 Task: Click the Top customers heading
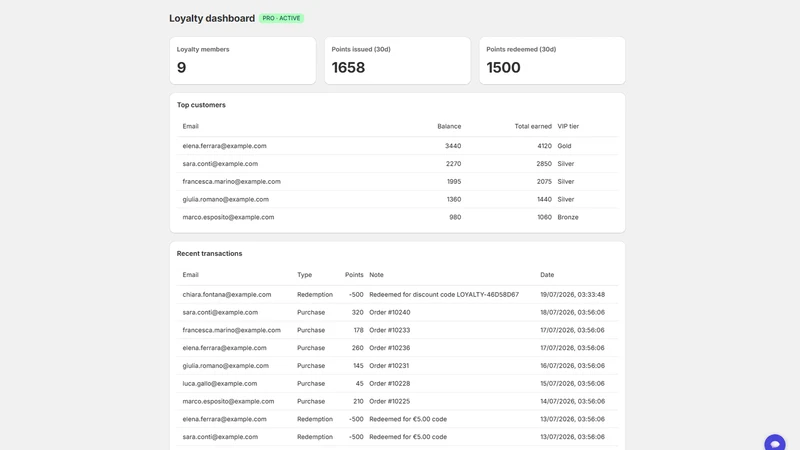pyautogui.click(x=201, y=105)
